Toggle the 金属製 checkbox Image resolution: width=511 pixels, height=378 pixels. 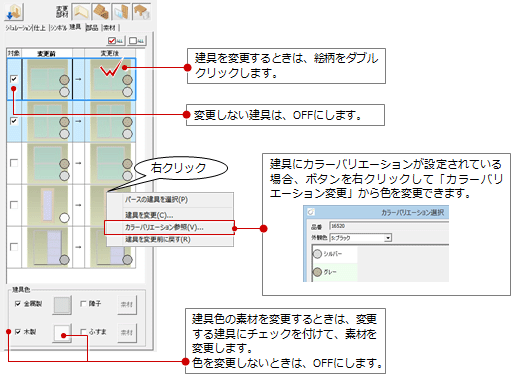pos(18,304)
